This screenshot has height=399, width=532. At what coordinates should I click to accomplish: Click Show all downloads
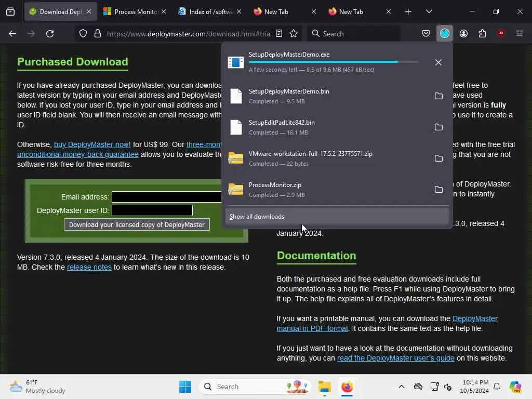click(337, 217)
